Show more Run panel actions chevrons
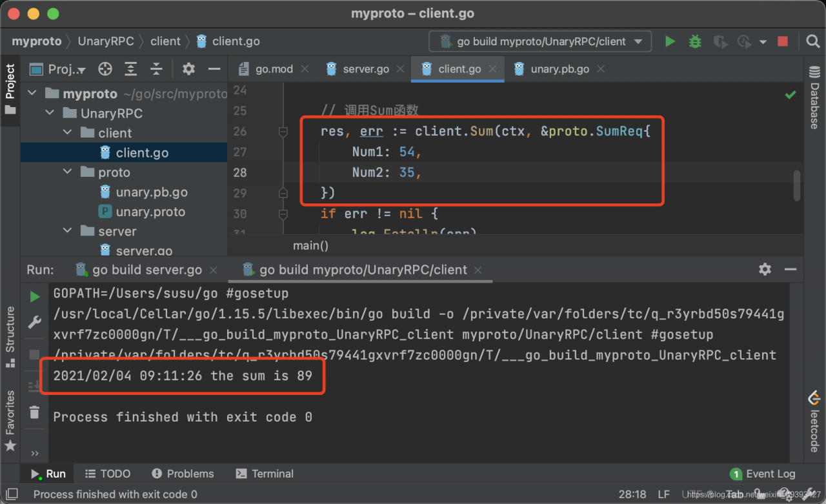Image resolution: width=826 pixels, height=504 pixels. click(35, 454)
